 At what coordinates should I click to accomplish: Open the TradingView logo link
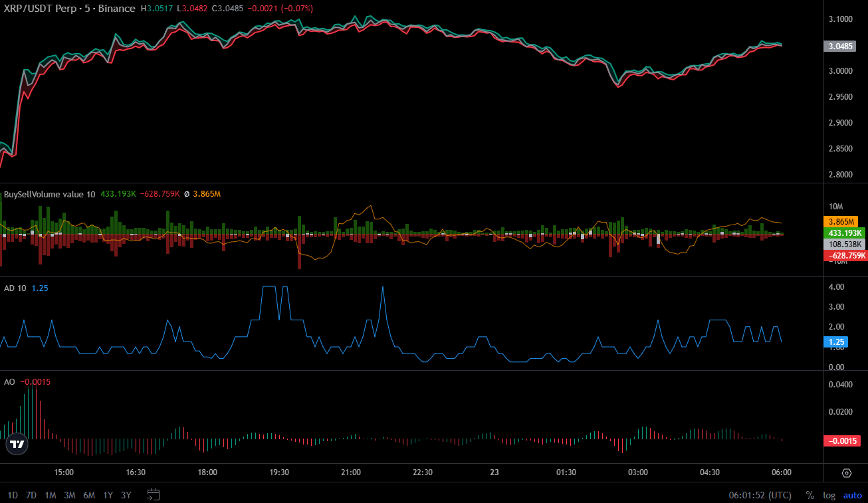17,444
